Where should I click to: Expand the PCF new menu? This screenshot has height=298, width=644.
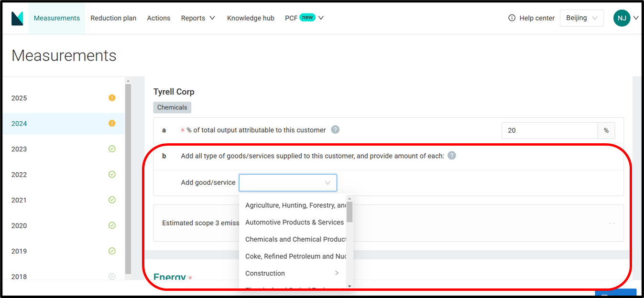click(x=305, y=18)
